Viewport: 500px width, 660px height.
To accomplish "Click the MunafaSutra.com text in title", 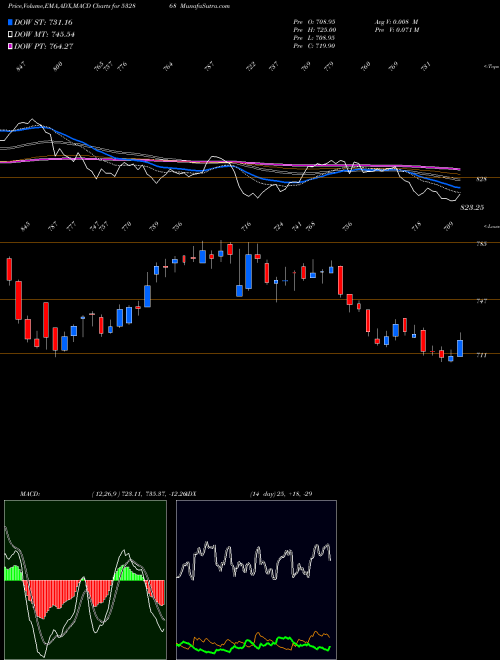I will 206,6.
